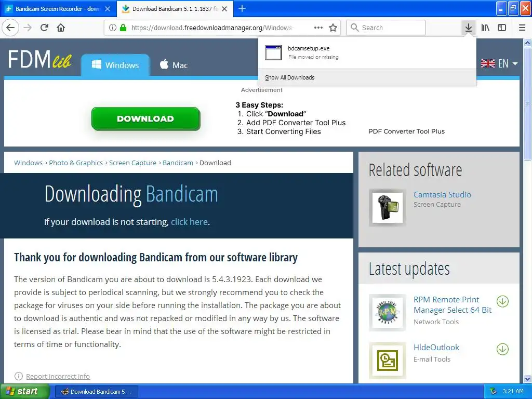Click the 3:21 AM taskbar clock
The height and width of the screenshot is (399, 532).
pos(513,391)
